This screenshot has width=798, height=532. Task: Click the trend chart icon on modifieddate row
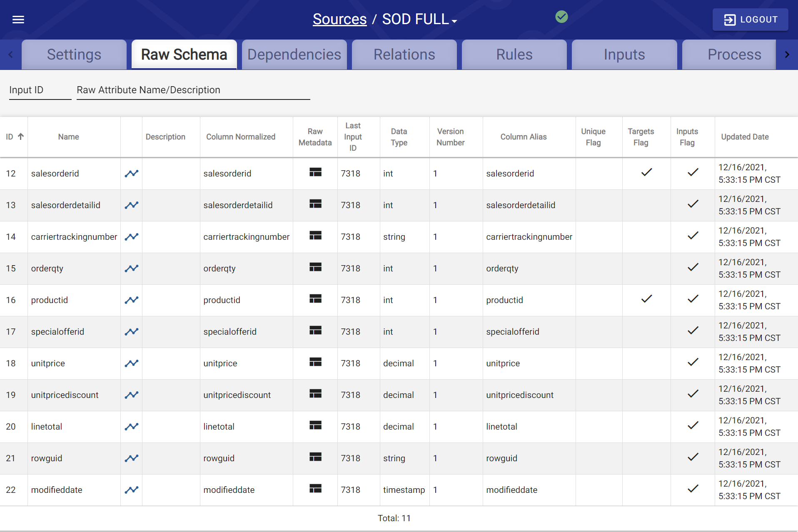pos(131,490)
